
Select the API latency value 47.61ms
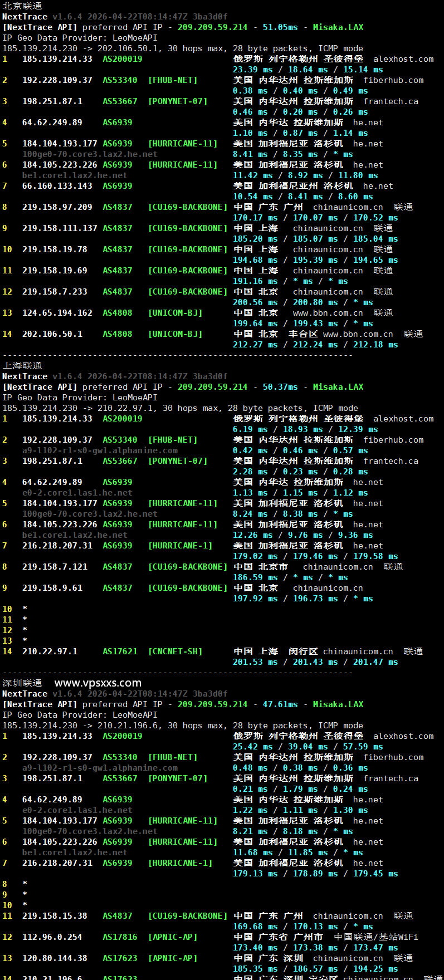(280, 704)
